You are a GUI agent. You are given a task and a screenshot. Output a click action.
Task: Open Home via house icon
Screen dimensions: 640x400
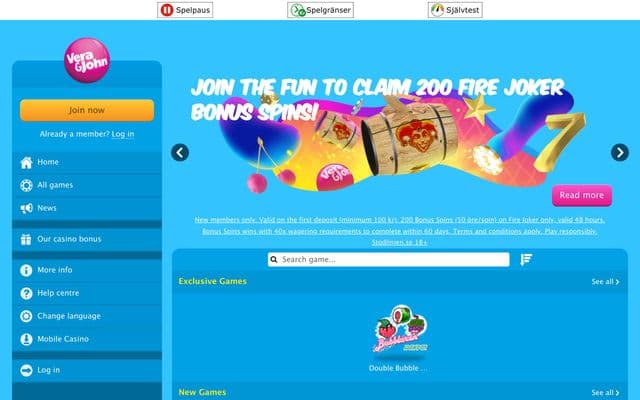[26, 162]
